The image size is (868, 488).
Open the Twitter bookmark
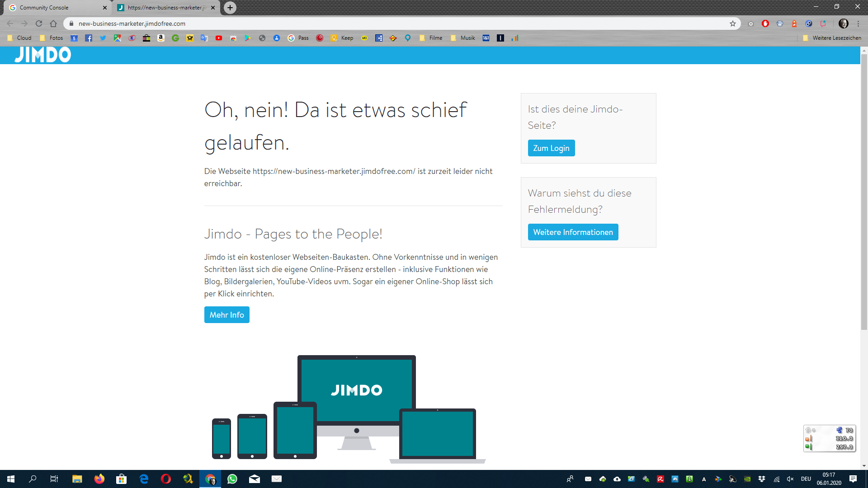point(103,38)
